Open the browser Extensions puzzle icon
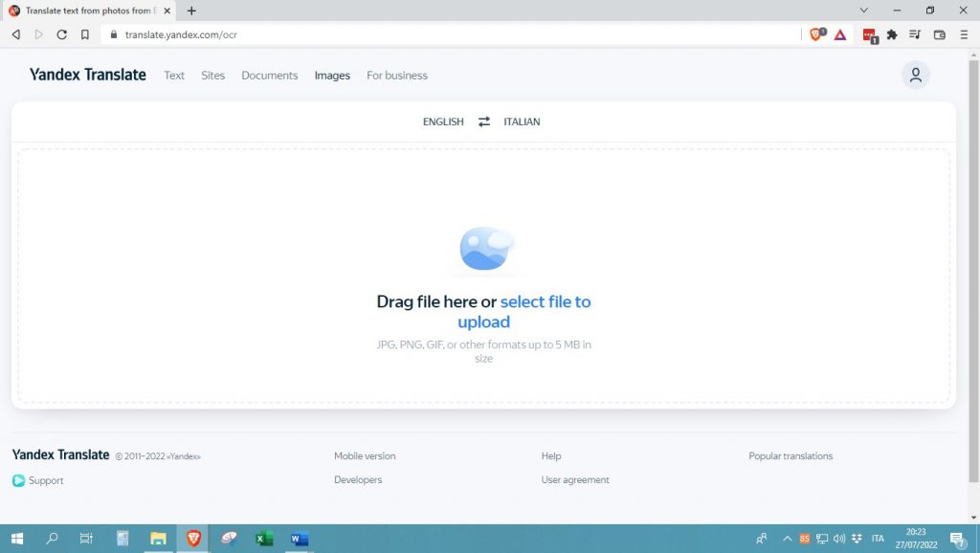 tap(891, 33)
